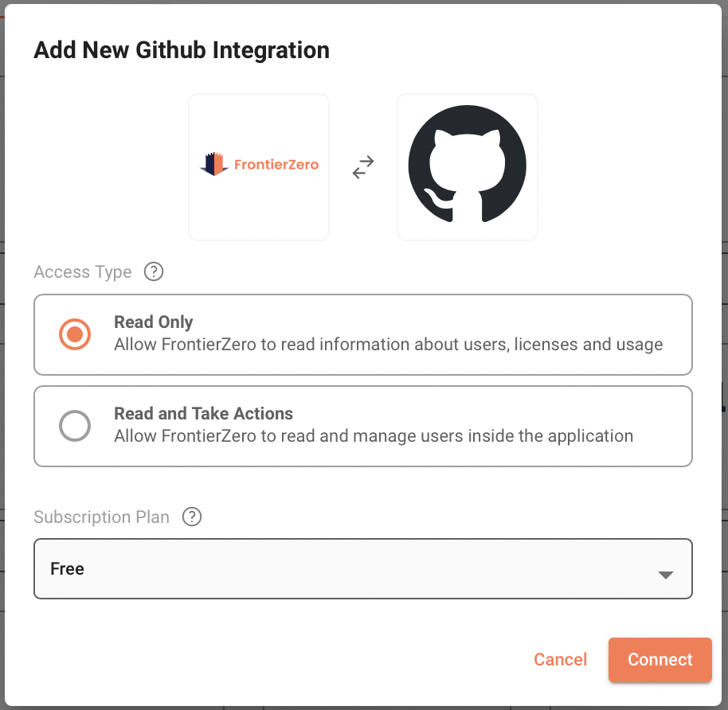Click the Free plan value text

tap(68, 569)
